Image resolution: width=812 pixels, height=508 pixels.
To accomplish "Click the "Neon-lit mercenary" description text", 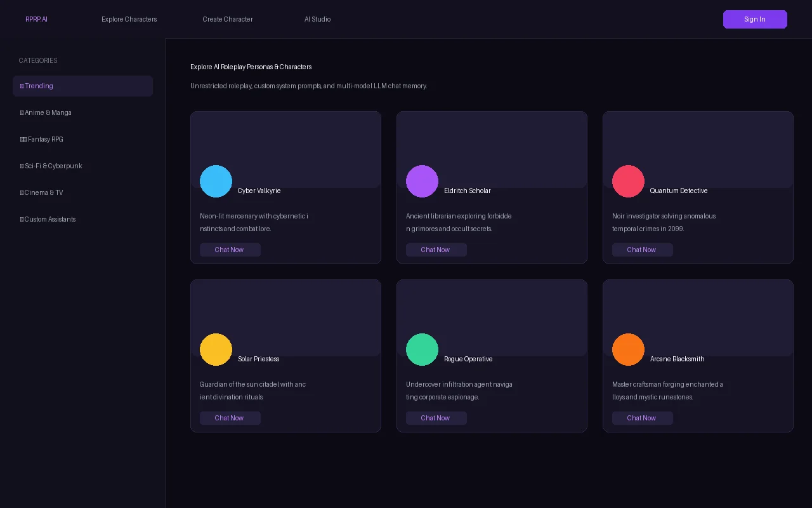I will click(254, 222).
